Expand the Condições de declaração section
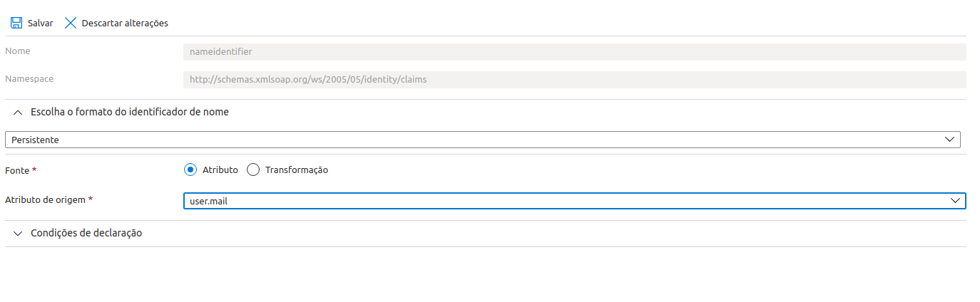980x302 pixels. click(x=86, y=233)
